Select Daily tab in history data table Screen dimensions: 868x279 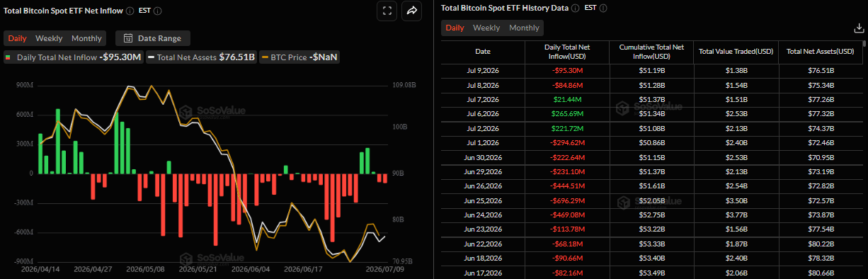pos(455,28)
